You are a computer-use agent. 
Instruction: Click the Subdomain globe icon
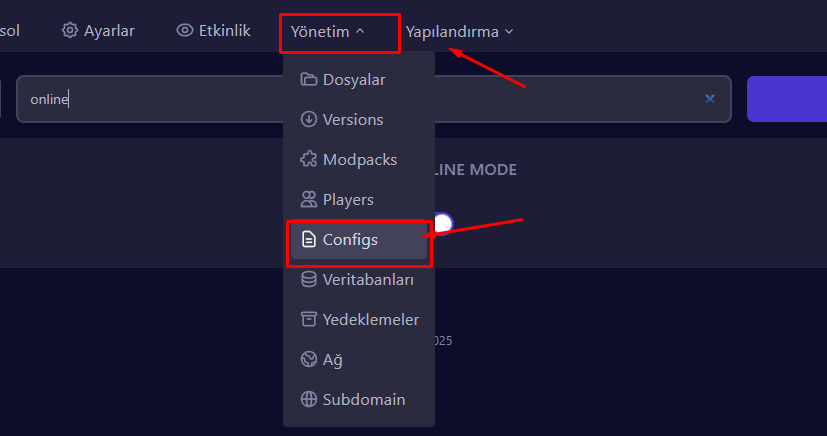[308, 400]
